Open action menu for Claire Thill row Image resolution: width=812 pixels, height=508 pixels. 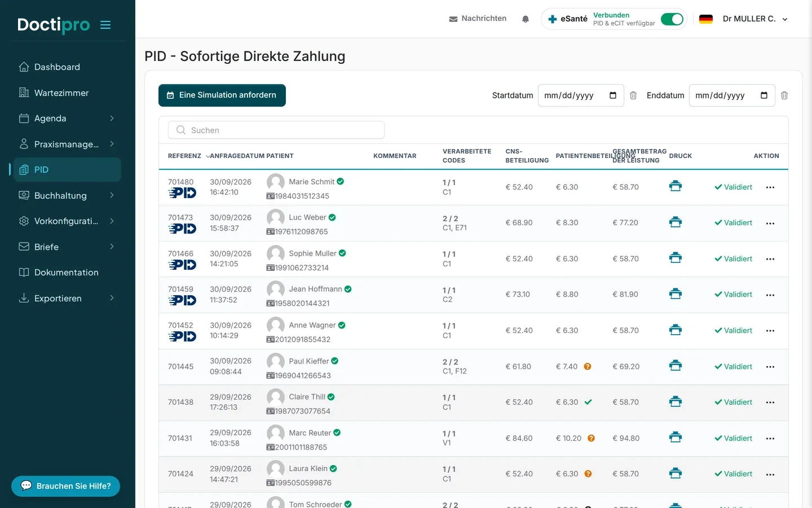click(770, 402)
